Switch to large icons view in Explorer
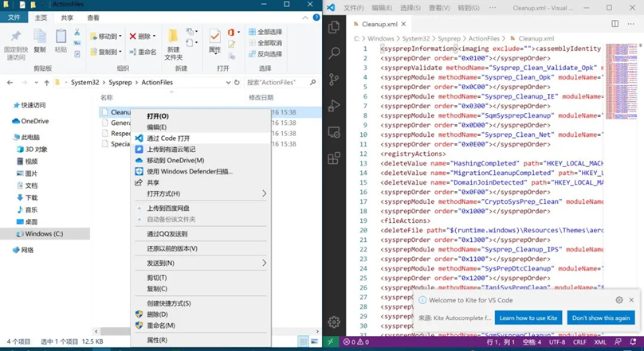 [314, 341]
